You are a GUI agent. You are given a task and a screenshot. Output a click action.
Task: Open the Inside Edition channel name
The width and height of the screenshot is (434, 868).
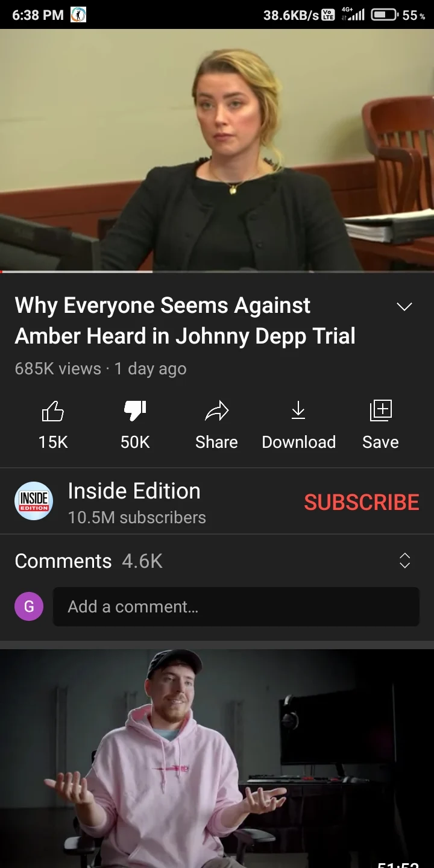tap(134, 491)
